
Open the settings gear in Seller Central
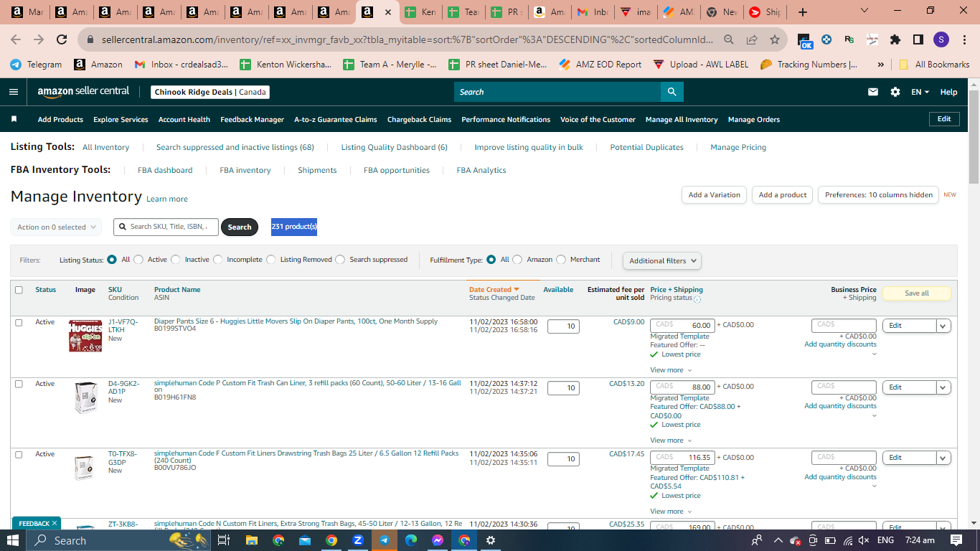click(895, 92)
